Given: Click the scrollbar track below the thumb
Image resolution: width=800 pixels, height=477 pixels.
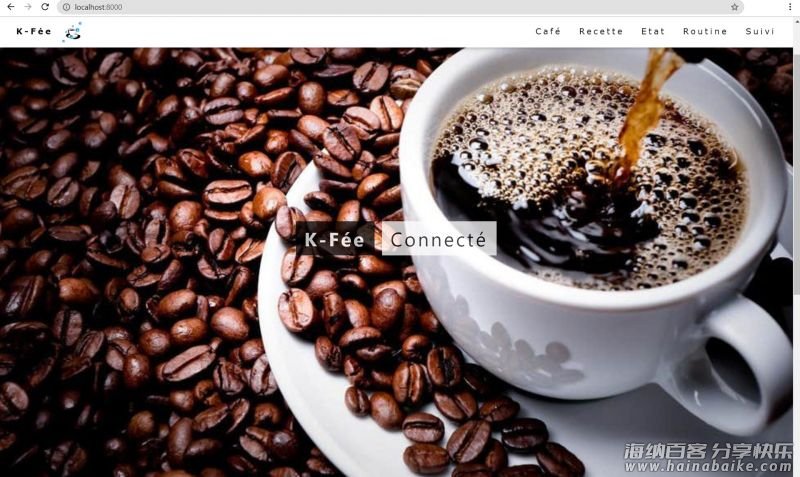Looking at the screenshot, I should (x=796, y=383).
